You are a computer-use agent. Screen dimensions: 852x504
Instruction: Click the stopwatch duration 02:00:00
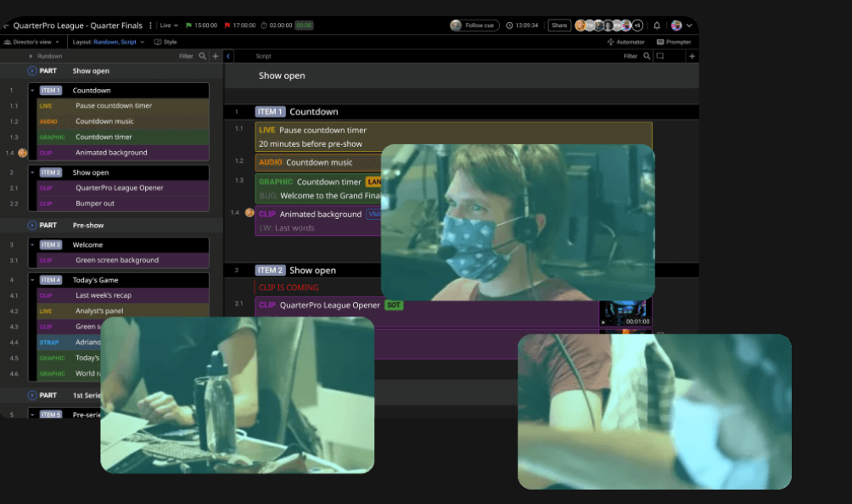(x=277, y=25)
